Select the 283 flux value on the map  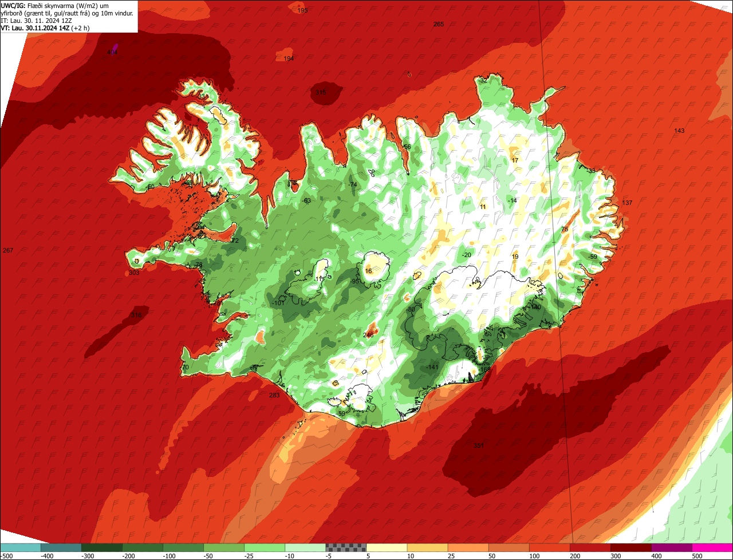coord(274,395)
